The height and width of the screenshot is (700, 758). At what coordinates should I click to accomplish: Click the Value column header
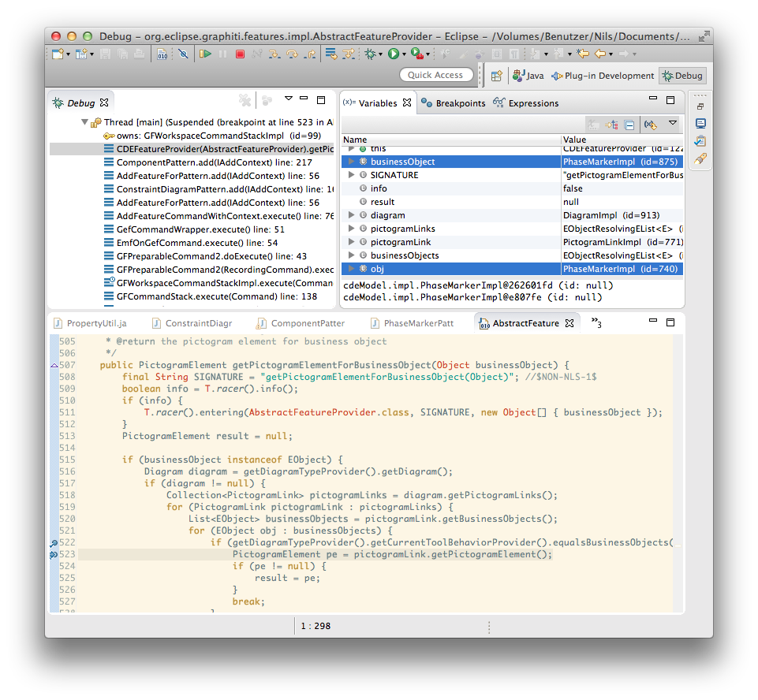coord(622,140)
